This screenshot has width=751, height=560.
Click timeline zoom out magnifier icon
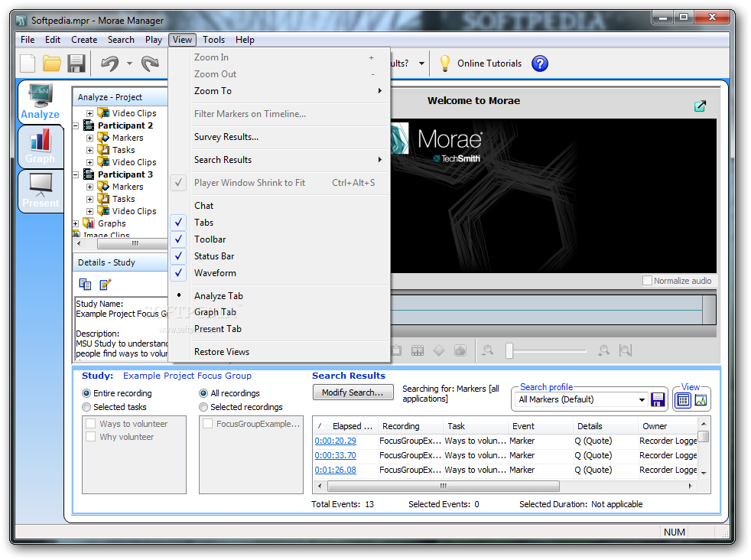[488, 350]
